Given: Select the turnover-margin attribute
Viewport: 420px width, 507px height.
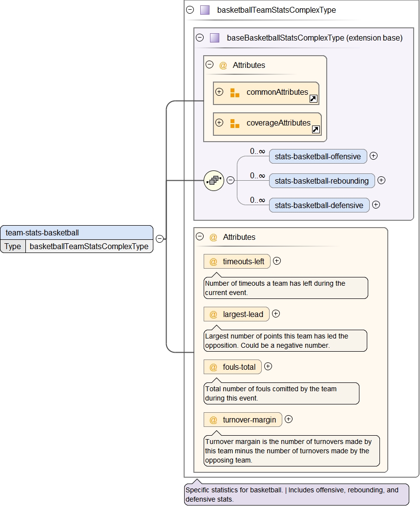Looking at the screenshot, I should 249,420.
